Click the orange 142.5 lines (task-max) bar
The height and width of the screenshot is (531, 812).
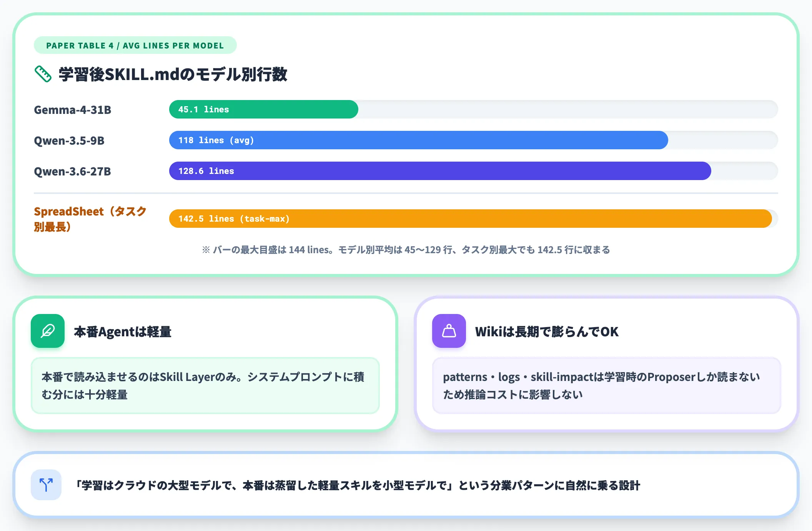point(471,219)
